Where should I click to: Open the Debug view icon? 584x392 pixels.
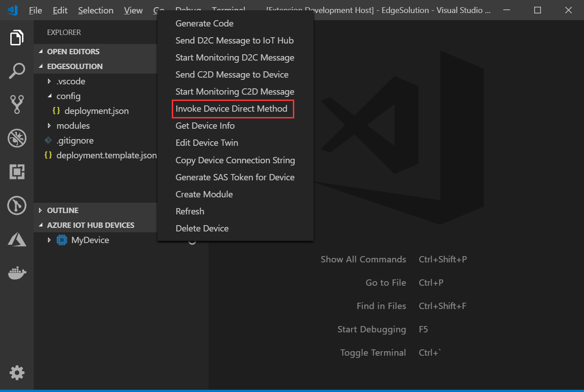point(17,138)
